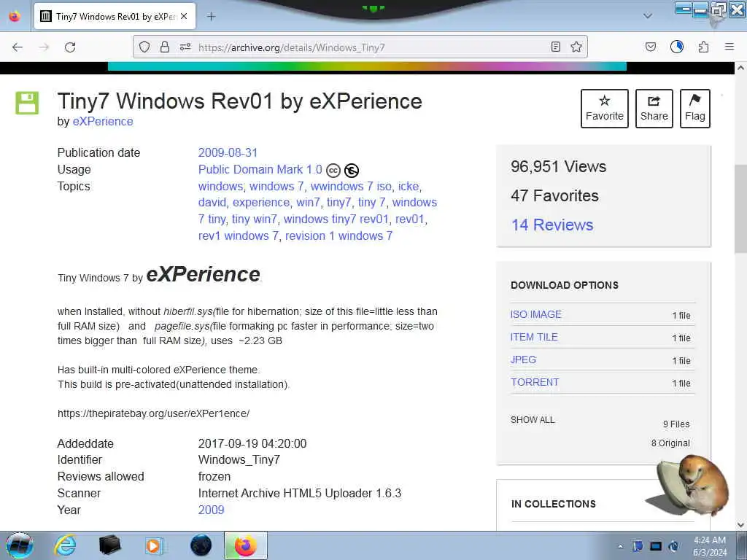Click the 47 Favorites text
Screen dimensions: 747x560
[x=554, y=195]
